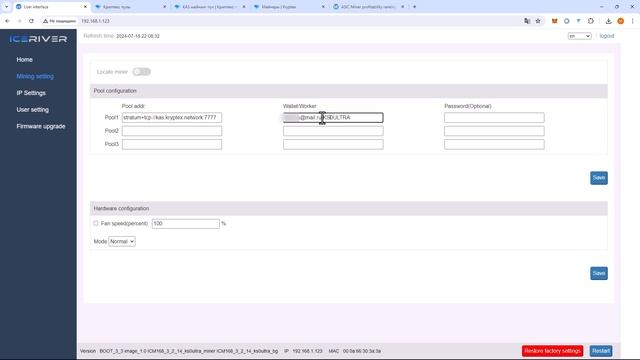The height and width of the screenshot is (360, 640).
Task: Save the hardware configuration
Action: (x=599, y=273)
